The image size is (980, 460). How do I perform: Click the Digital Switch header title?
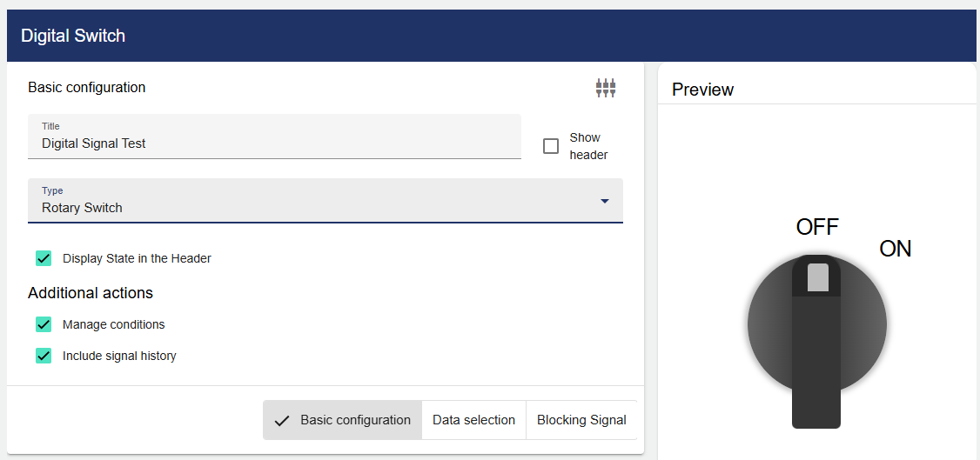tap(73, 36)
